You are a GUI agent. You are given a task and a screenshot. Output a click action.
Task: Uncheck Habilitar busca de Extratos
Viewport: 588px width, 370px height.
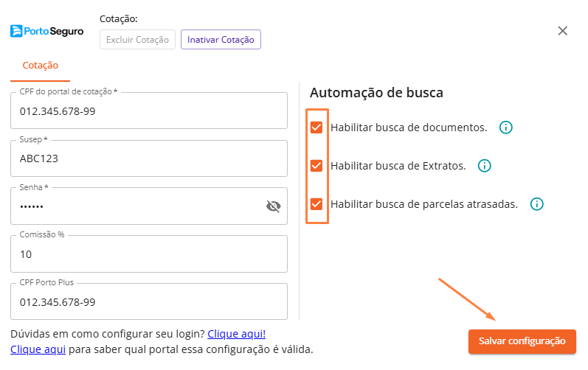pos(317,166)
